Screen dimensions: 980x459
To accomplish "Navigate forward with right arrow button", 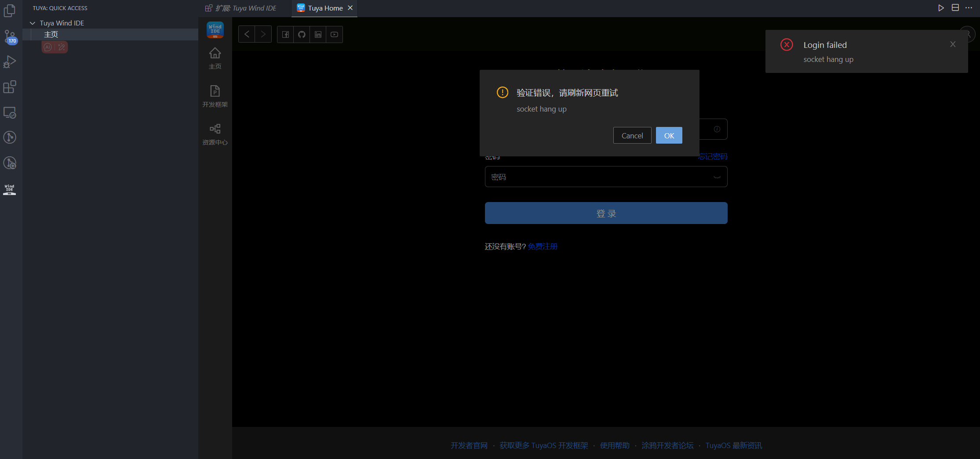I will (263, 34).
